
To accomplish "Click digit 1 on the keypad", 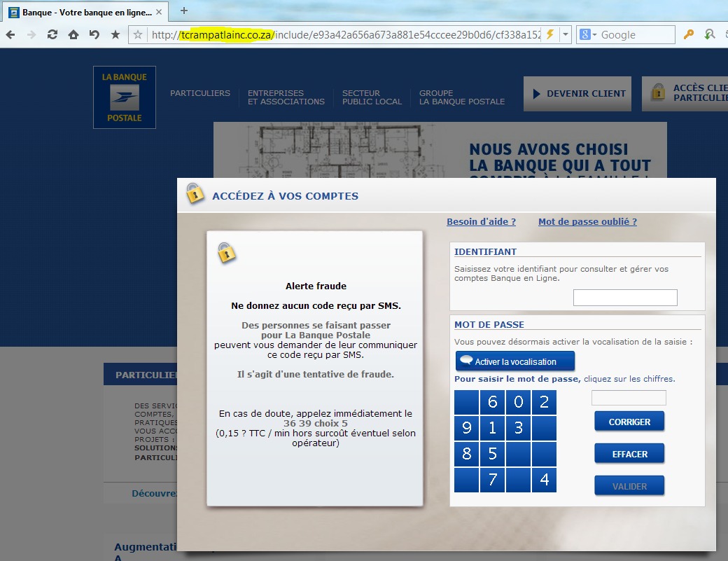I will tap(493, 428).
